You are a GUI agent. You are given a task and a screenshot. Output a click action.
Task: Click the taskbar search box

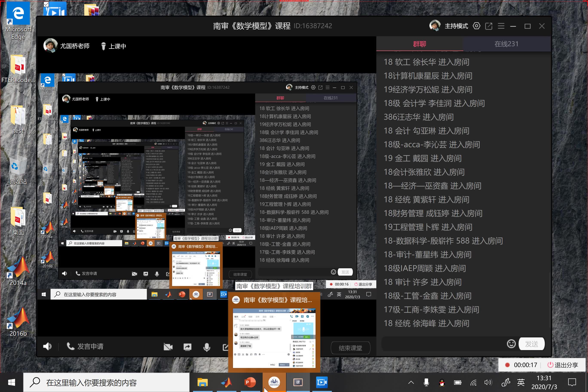(106, 382)
